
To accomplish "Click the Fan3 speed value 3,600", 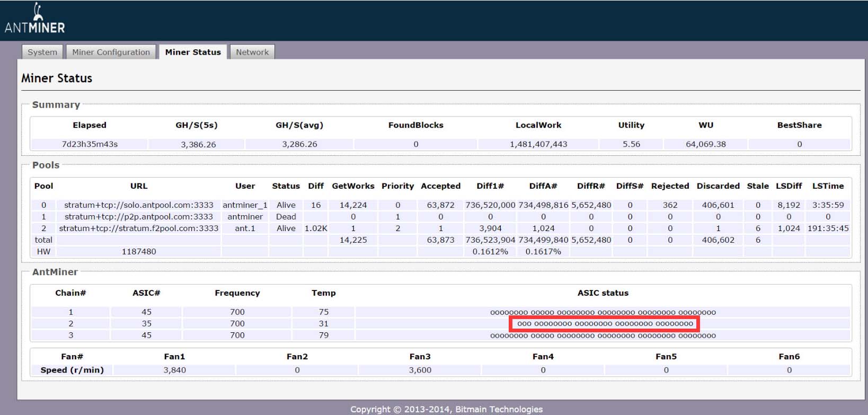I will [x=420, y=370].
